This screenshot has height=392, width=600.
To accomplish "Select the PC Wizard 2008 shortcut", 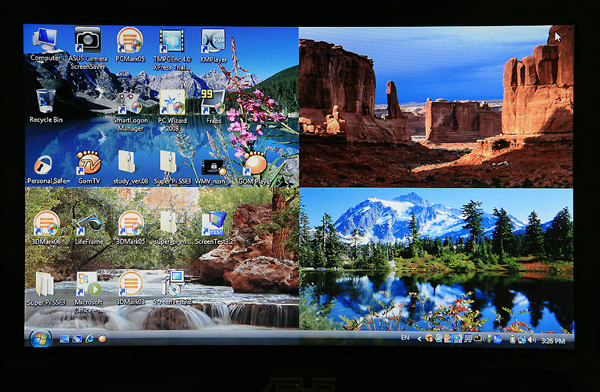I will coord(172,102).
